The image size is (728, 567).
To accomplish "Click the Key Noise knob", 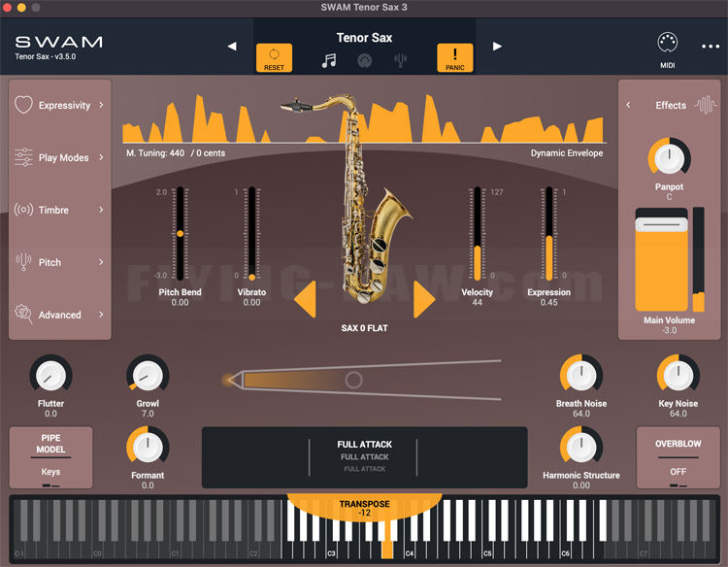I will [678, 376].
